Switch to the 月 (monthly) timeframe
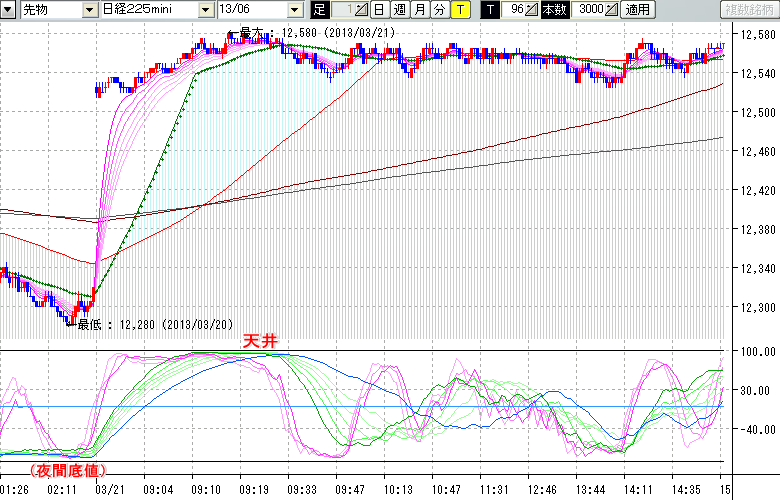This screenshot has height=500, width=780. 419,10
